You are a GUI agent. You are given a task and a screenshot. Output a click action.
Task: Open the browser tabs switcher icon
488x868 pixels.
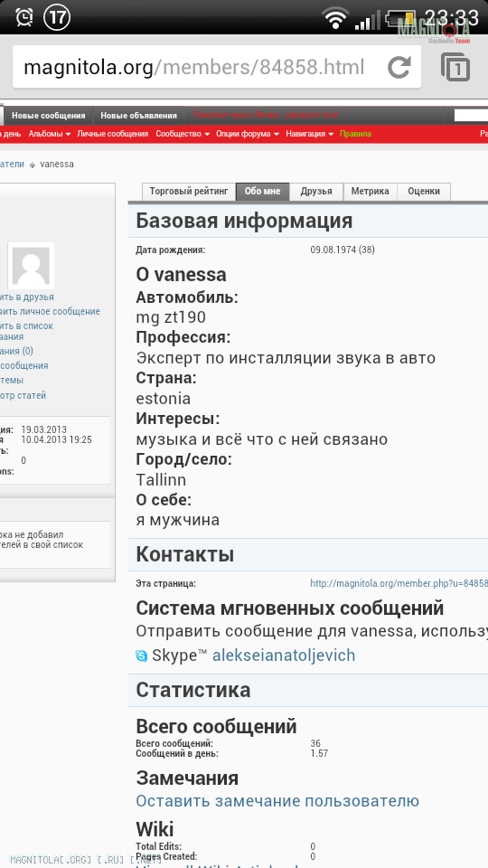click(455, 67)
